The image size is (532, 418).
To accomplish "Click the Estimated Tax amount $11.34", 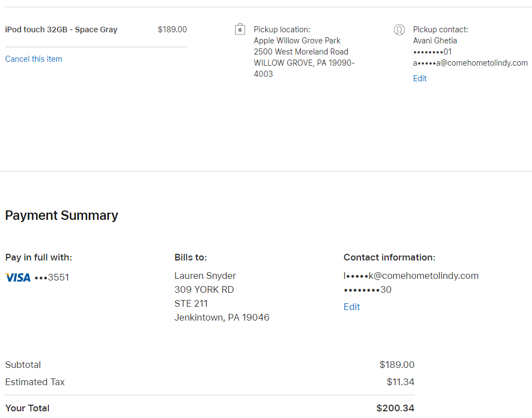I will pyautogui.click(x=400, y=382).
